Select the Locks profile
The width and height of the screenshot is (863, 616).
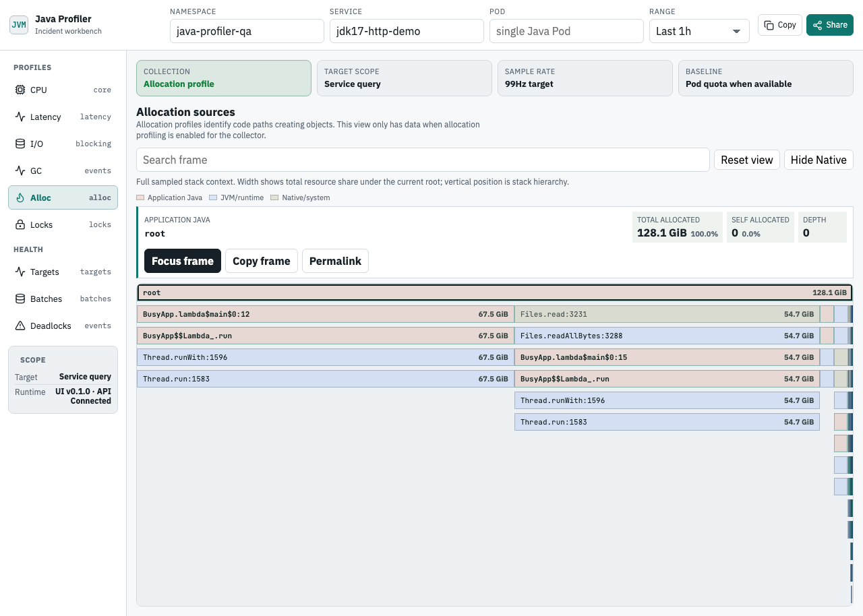pyautogui.click(x=63, y=224)
